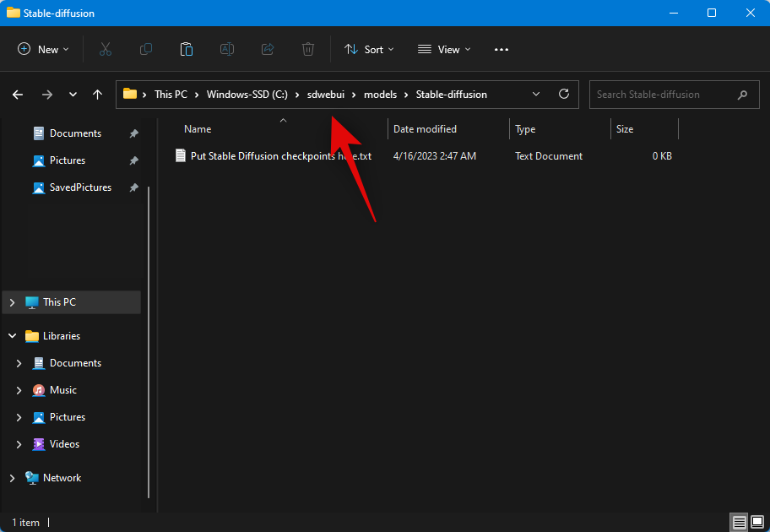Switch to details view in status bar
770x532 pixels.
point(739,523)
